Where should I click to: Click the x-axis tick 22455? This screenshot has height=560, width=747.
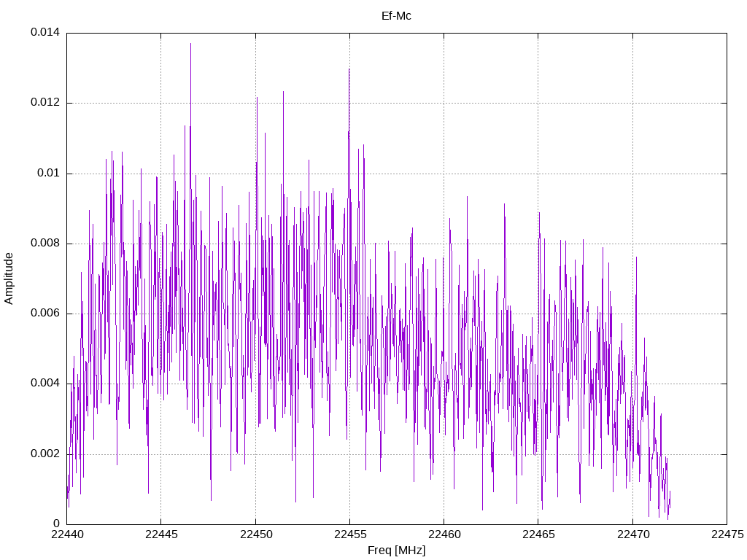coord(350,534)
